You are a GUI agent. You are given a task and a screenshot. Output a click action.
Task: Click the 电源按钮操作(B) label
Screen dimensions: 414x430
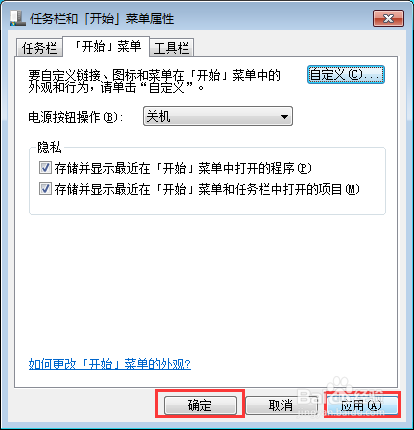tap(76, 117)
